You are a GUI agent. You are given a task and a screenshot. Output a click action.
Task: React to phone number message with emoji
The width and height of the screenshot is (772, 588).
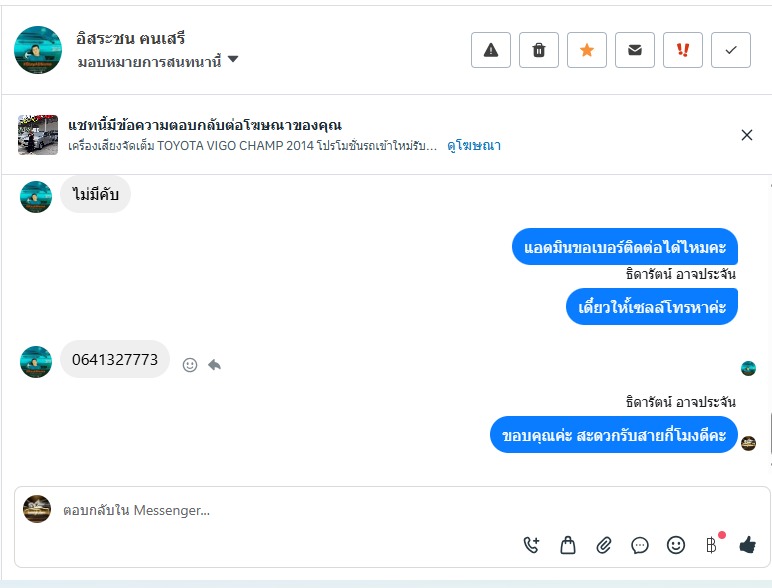point(190,365)
